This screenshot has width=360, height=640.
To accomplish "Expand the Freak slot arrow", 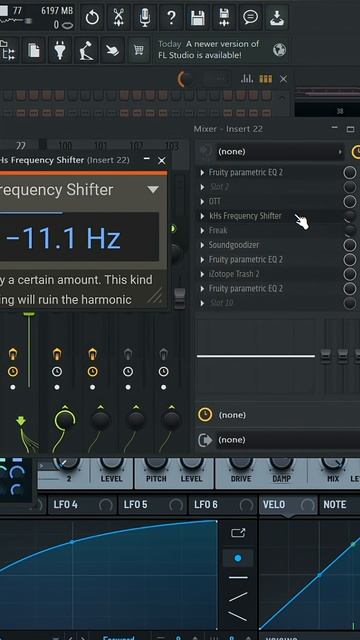I will pos(202,231).
